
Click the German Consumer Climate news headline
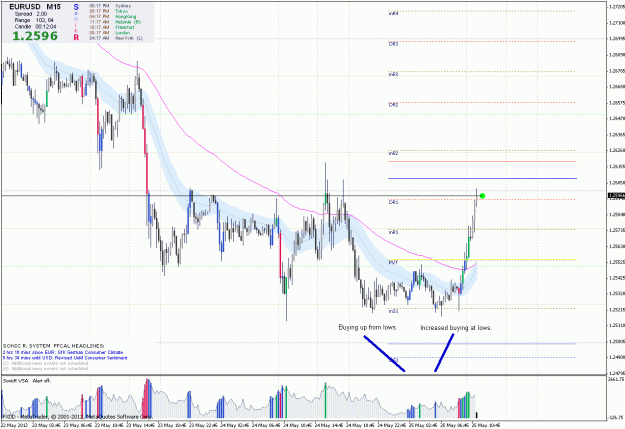(63, 352)
